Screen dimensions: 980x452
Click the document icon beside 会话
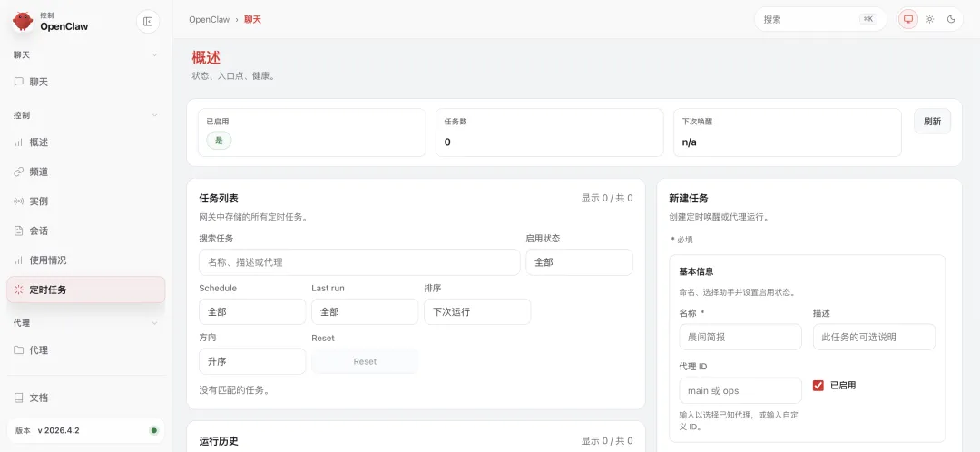click(19, 231)
